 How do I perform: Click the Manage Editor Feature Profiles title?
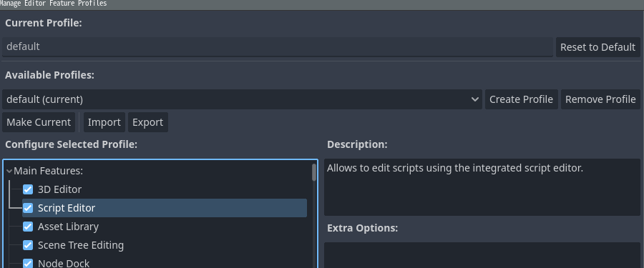pyautogui.click(x=54, y=4)
